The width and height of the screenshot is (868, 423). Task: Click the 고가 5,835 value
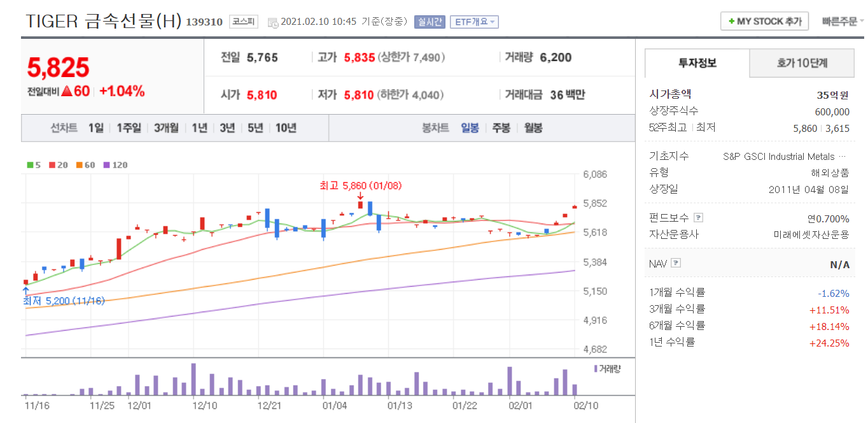pos(359,57)
